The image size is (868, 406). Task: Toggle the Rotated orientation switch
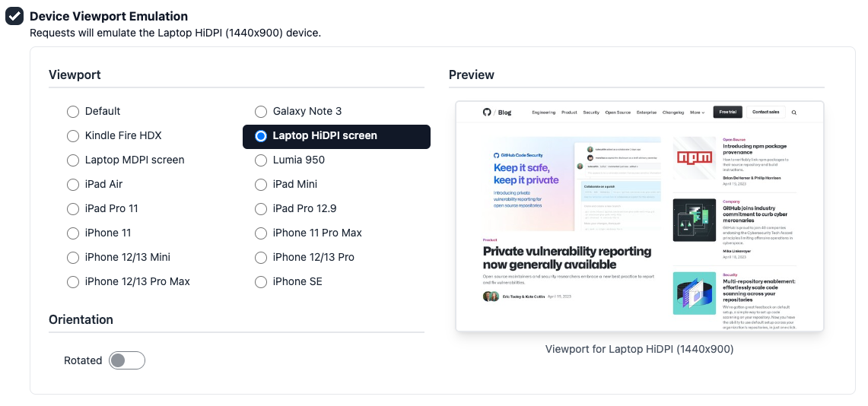(127, 360)
